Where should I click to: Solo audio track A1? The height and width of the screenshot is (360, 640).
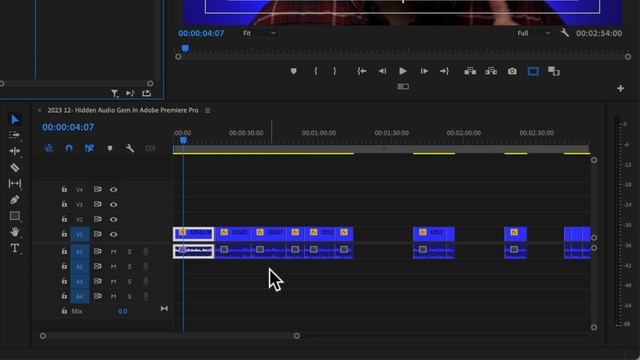(x=129, y=252)
